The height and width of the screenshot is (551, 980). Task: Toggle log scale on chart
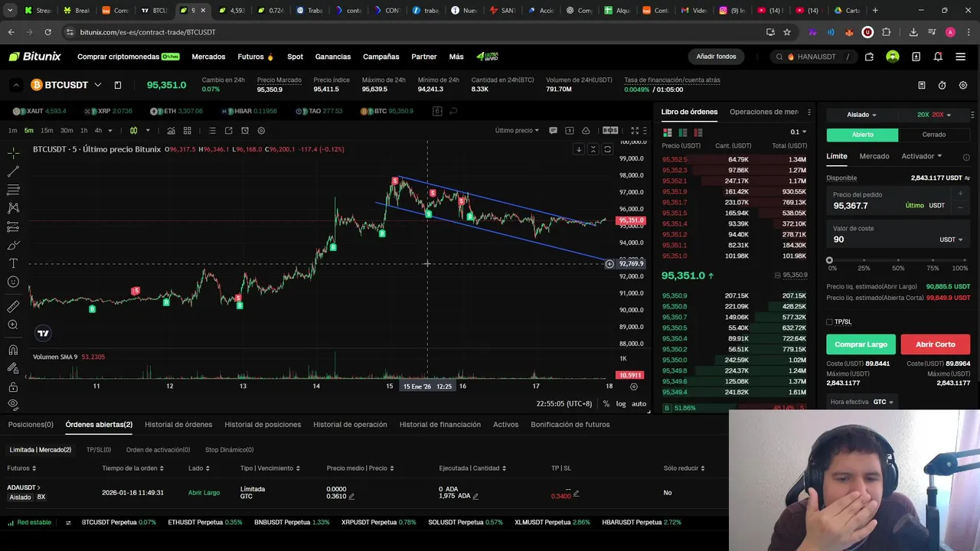point(621,403)
